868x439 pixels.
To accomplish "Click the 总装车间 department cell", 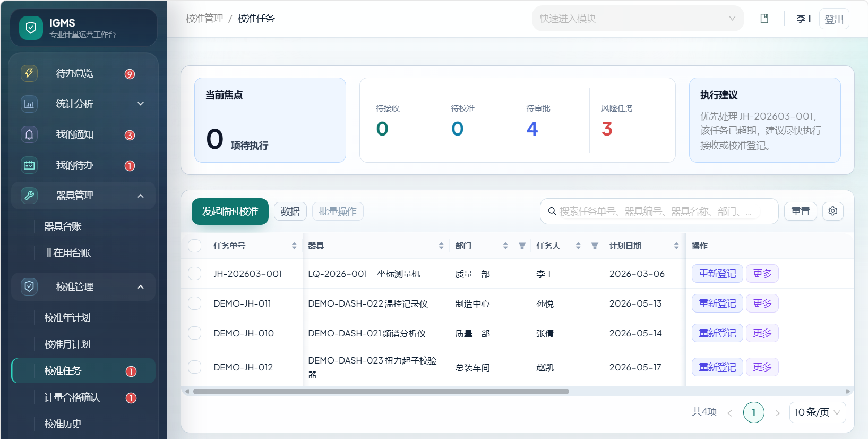I will pyautogui.click(x=472, y=367).
